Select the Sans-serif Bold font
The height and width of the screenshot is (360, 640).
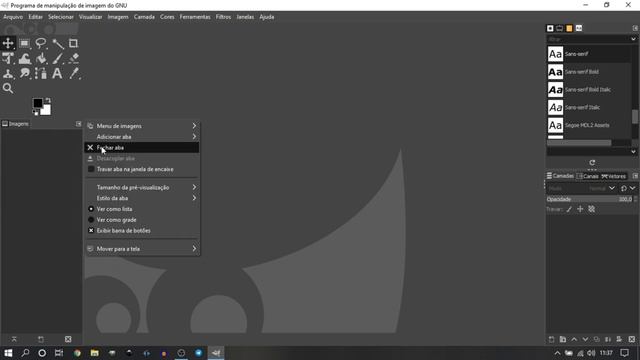click(589, 72)
